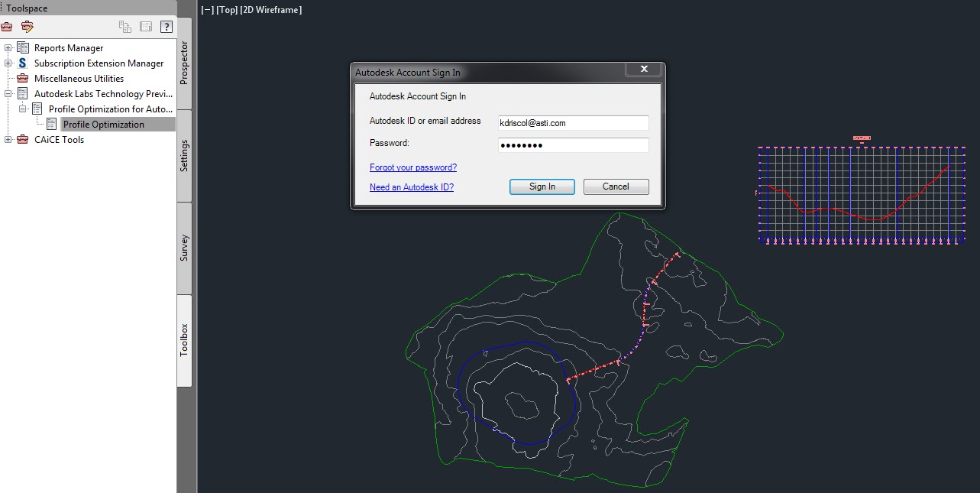The image size is (980, 493).
Task: Open the red toolbox icon in the Toolspace toolbar
Action: [x=7, y=27]
